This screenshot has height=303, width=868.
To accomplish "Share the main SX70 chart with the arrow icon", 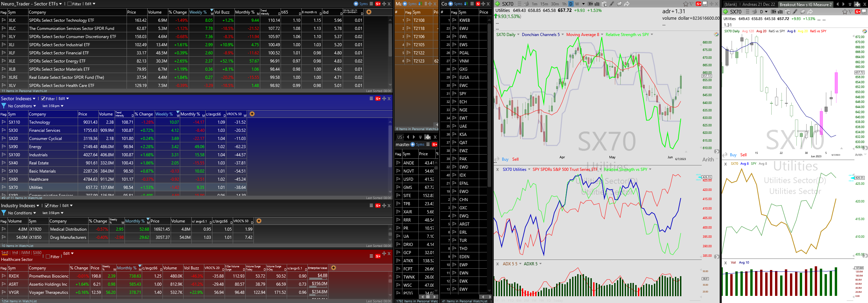I will [x=626, y=4].
